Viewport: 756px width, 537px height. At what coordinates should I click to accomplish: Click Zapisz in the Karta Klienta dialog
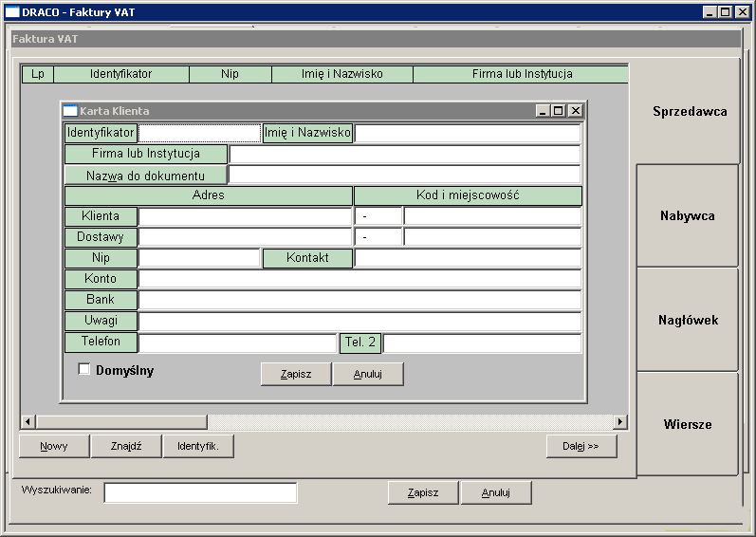click(296, 374)
